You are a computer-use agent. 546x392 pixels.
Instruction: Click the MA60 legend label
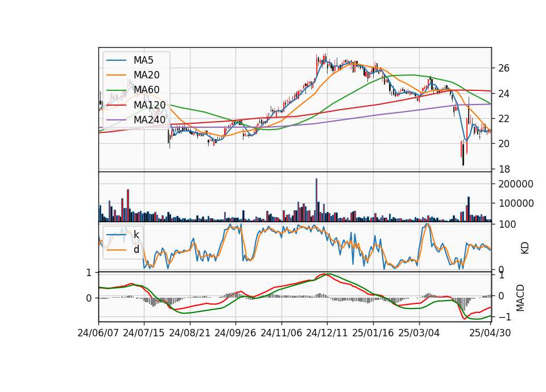tap(146, 90)
